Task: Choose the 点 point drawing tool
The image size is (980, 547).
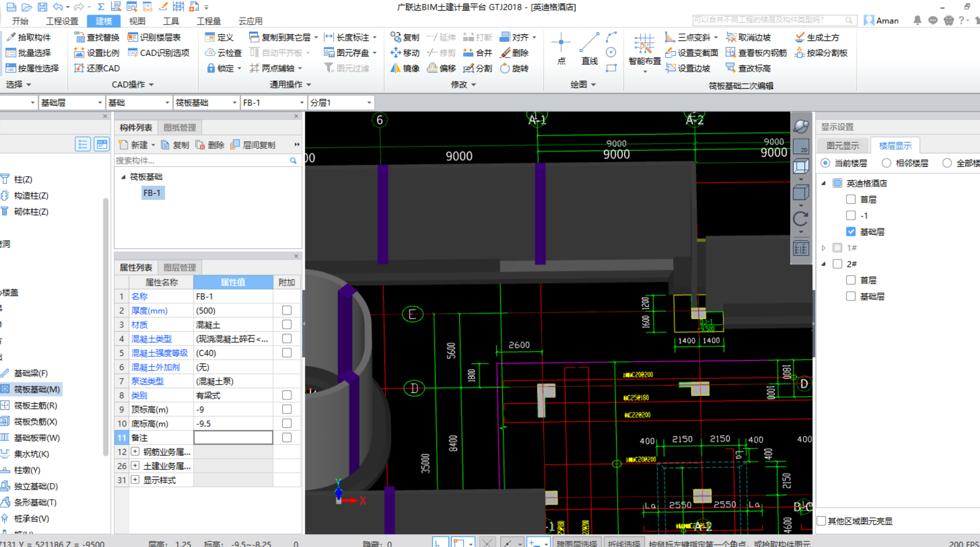Action: point(561,49)
